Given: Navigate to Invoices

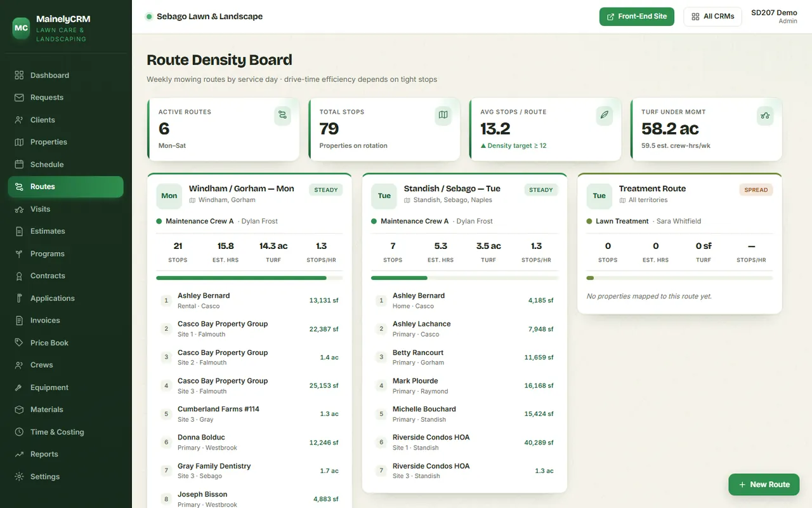Looking at the screenshot, I should [65, 320].
